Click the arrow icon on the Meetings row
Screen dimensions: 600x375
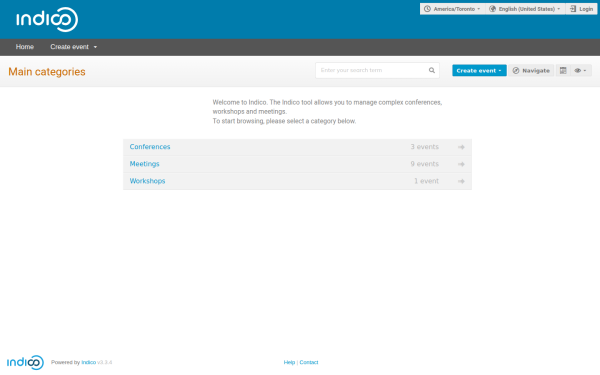461,164
